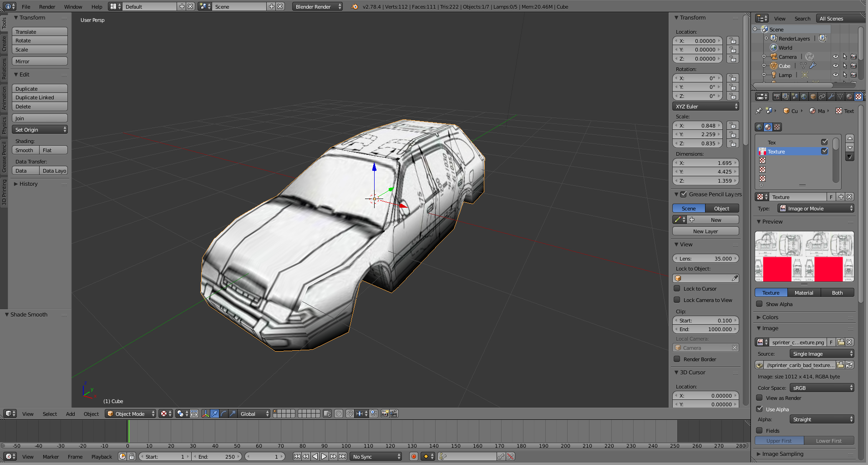Click the OpenGL render camera icon

click(385, 414)
